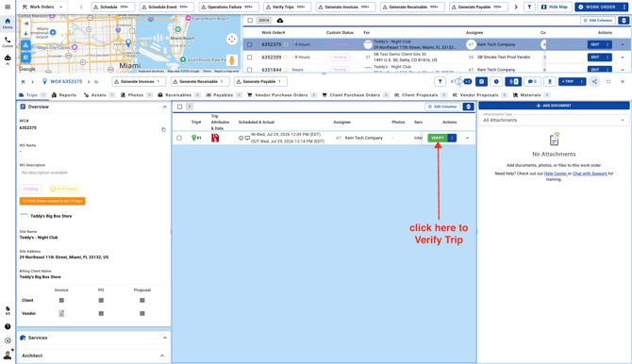
Task: Switch to the Reports tab
Action: pos(64,95)
